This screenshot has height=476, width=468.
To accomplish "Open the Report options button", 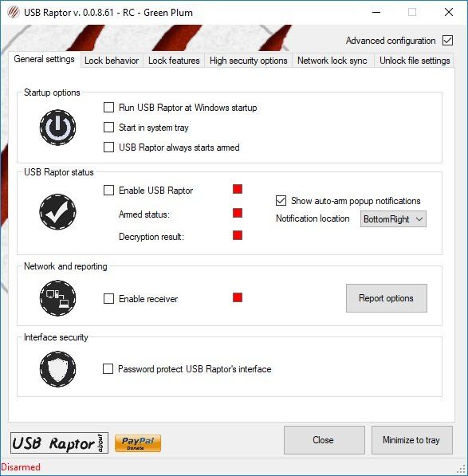I will 387,298.
